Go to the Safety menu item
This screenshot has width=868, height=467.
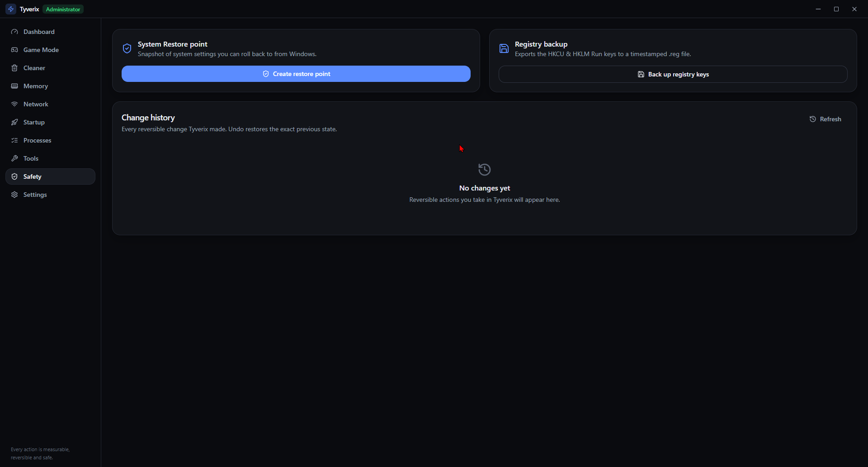pos(50,176)
